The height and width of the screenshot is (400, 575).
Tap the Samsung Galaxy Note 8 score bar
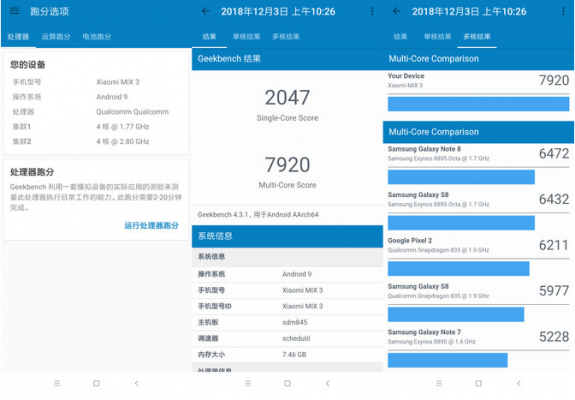click(461, 177)
